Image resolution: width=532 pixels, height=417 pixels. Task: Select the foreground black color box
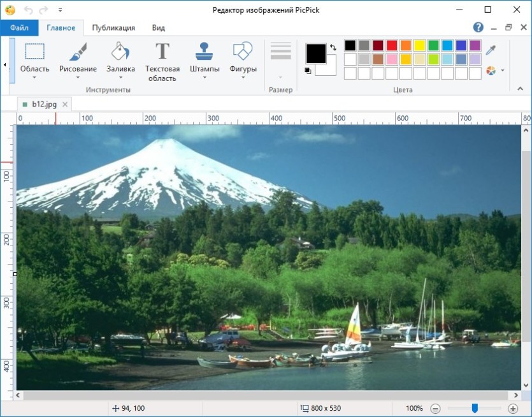(316, 54)
